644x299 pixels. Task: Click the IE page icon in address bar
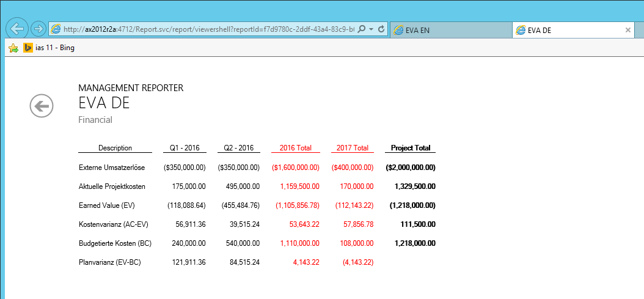click(x=56, y=29)
